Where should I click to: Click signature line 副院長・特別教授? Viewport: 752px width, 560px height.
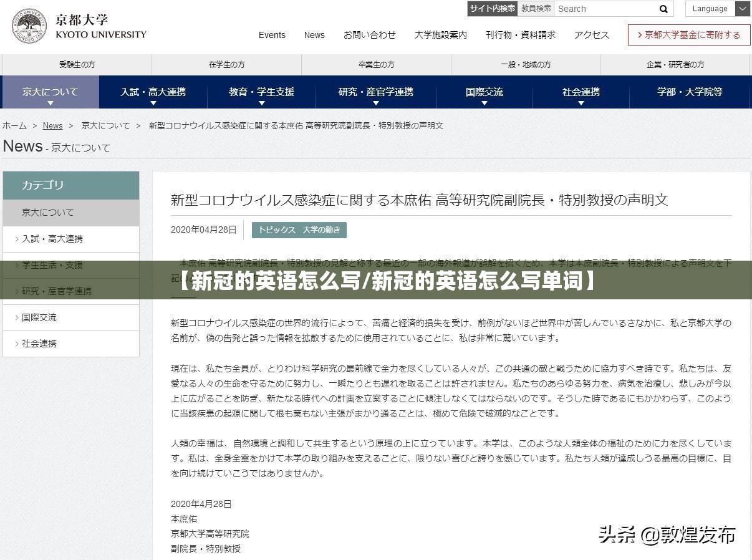(206, 549)
